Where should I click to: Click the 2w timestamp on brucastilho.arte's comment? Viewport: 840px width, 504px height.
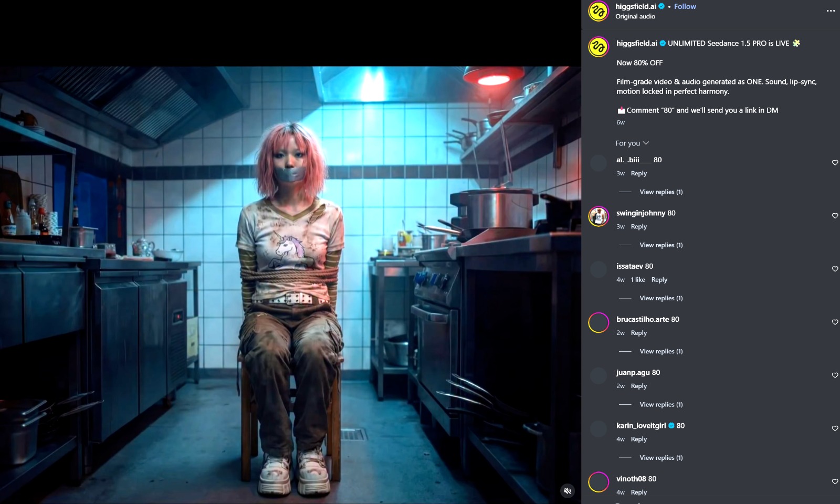621,333
